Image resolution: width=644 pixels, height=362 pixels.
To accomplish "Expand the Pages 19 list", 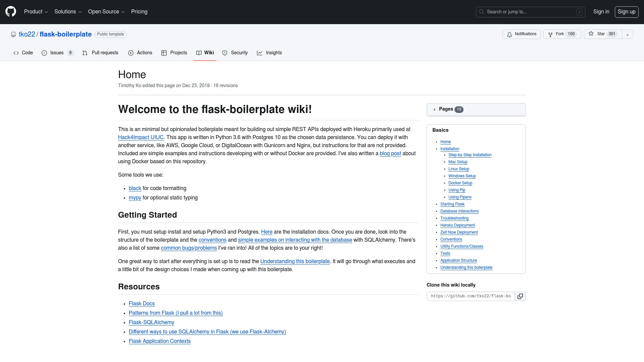I will [x=476, y=109].
